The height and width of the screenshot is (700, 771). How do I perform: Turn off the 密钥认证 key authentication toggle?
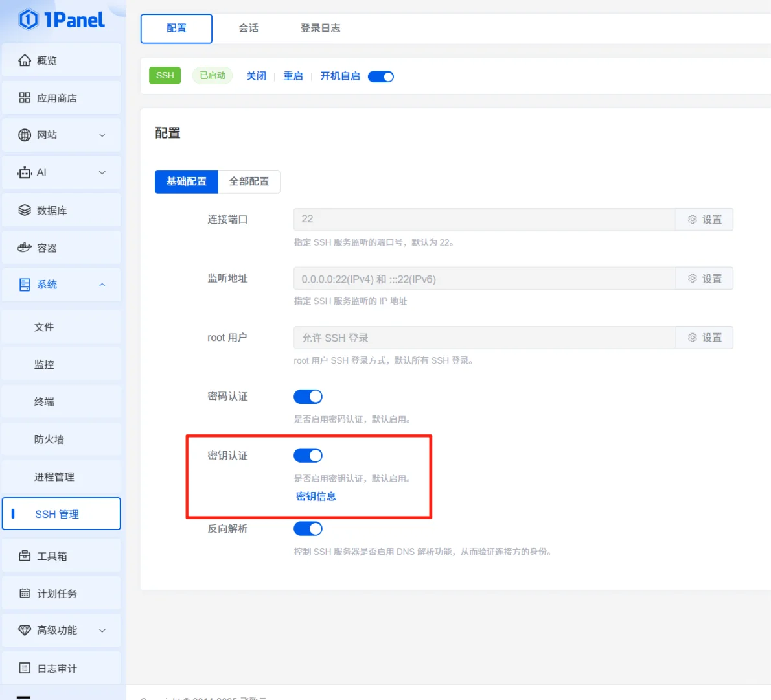pos(308,455)
